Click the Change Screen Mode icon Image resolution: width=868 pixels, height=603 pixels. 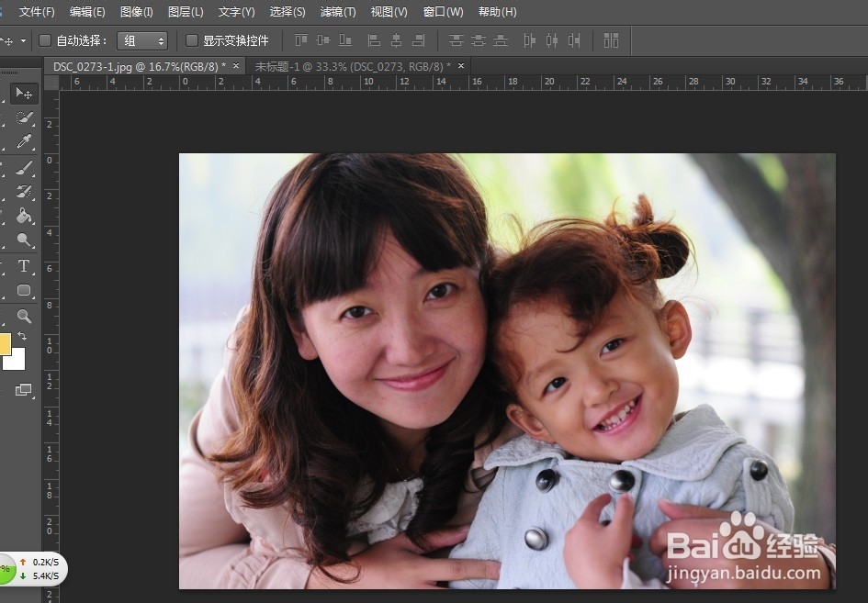pyautogui.click(x=23, y=389)
